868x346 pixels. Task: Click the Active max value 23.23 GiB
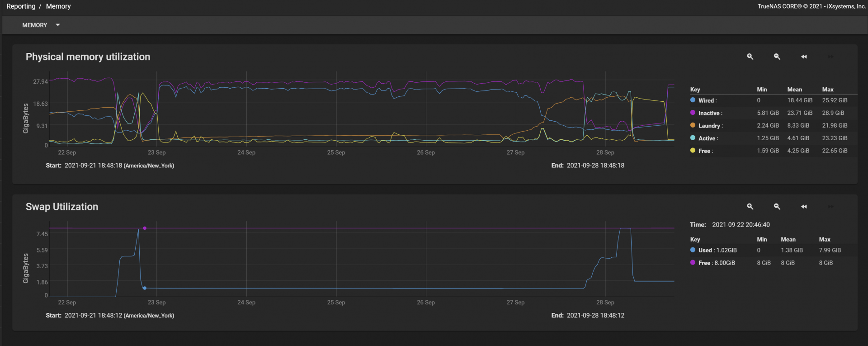835,138
